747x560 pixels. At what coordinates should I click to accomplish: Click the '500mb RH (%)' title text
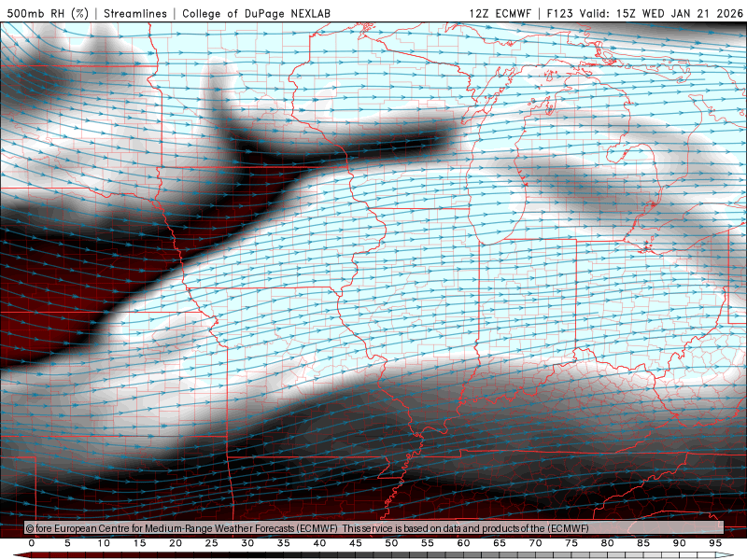pos(48,13)
